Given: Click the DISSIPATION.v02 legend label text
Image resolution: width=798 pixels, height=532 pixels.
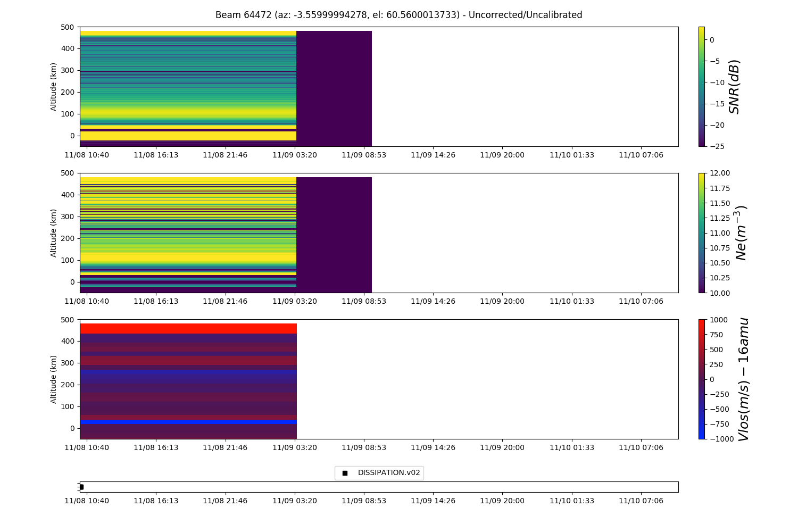Looking at the screenshot, I should [388, 473].
